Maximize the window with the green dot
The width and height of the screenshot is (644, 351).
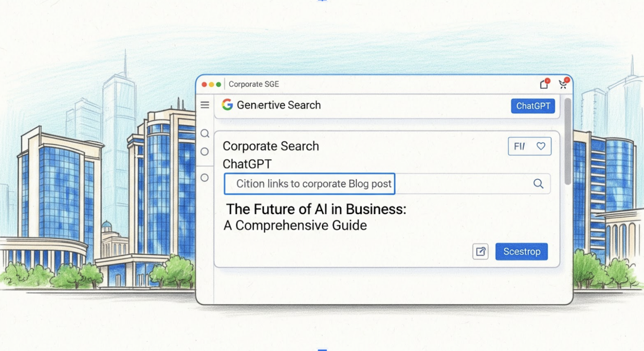coord(219,84)
